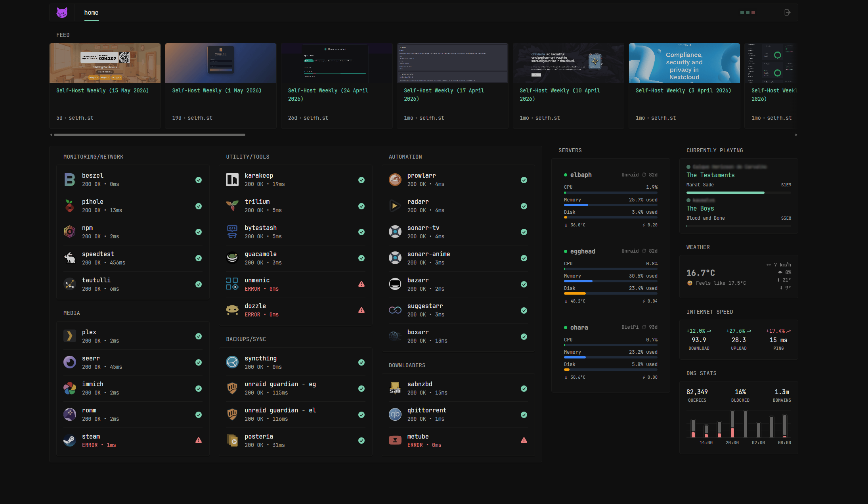Click the unmanic squares icon
Screen dimensions: 868x504
[232, 284]
